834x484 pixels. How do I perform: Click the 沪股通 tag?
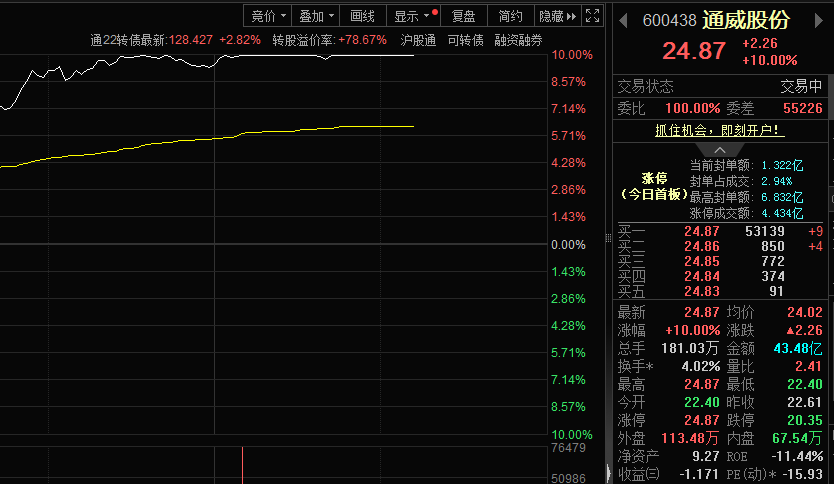(x=418, y=40)
